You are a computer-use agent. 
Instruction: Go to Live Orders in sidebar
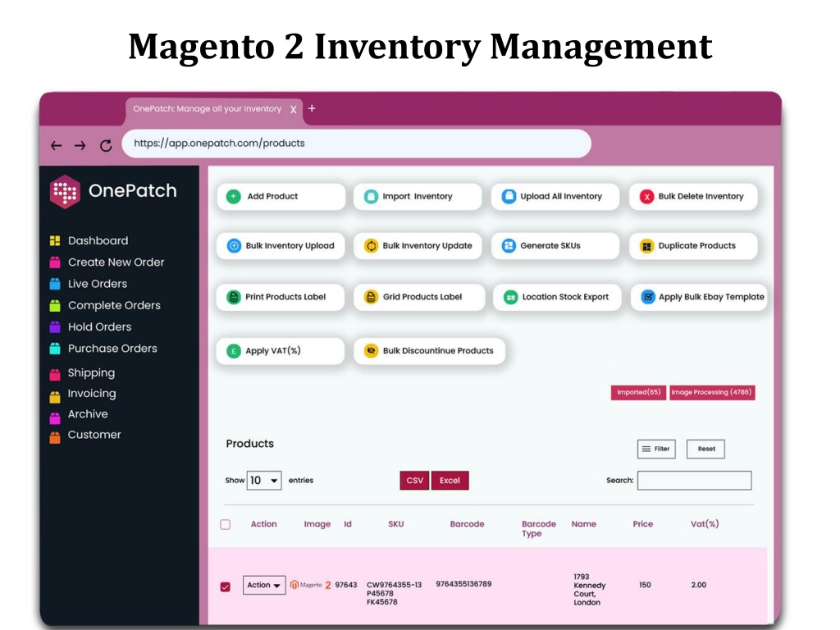click(98, 283)
